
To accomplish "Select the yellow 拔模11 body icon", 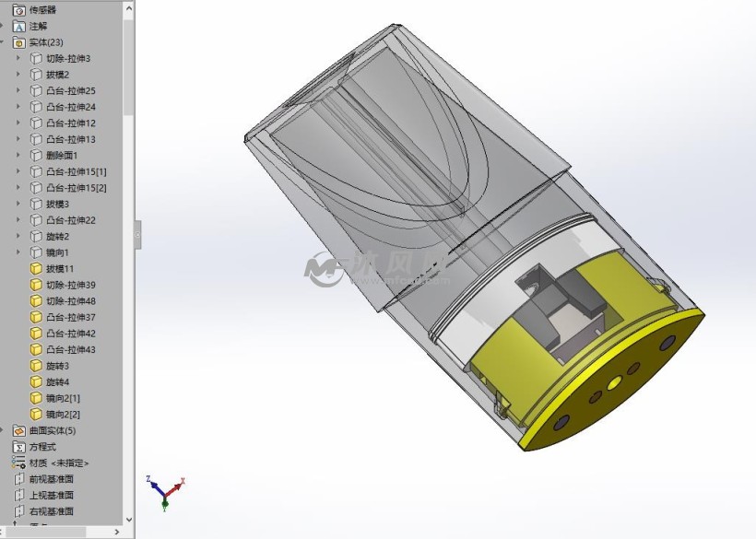I will click(36, 269).
